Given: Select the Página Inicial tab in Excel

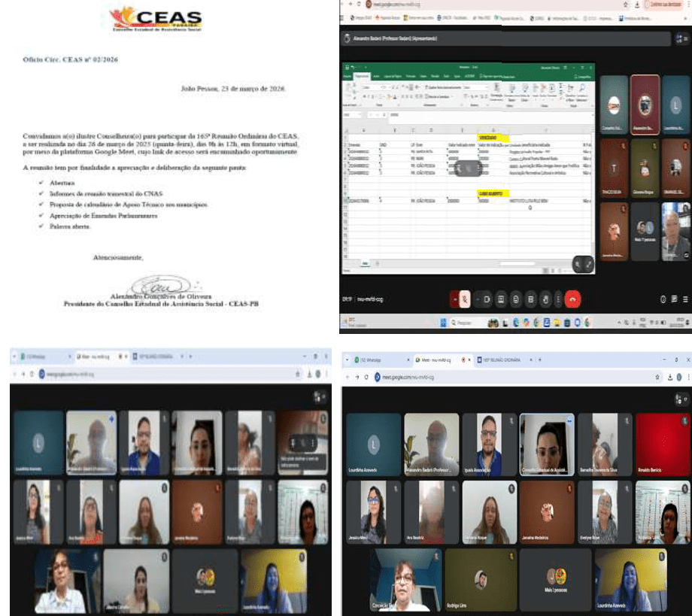Looking at the screenshot, I should pos(362,76).
